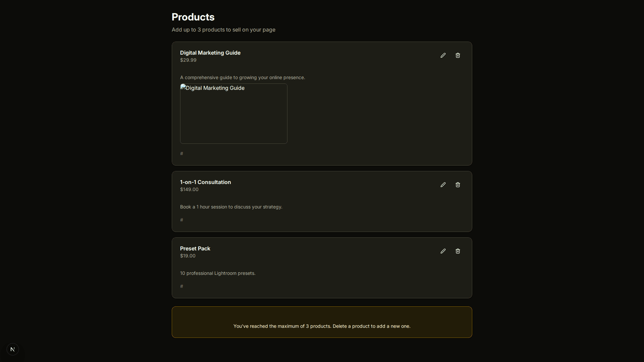Click the trash icon on the middle card
Image resolution: width=644 pixels, height=362 pixels.
[458, 185]
